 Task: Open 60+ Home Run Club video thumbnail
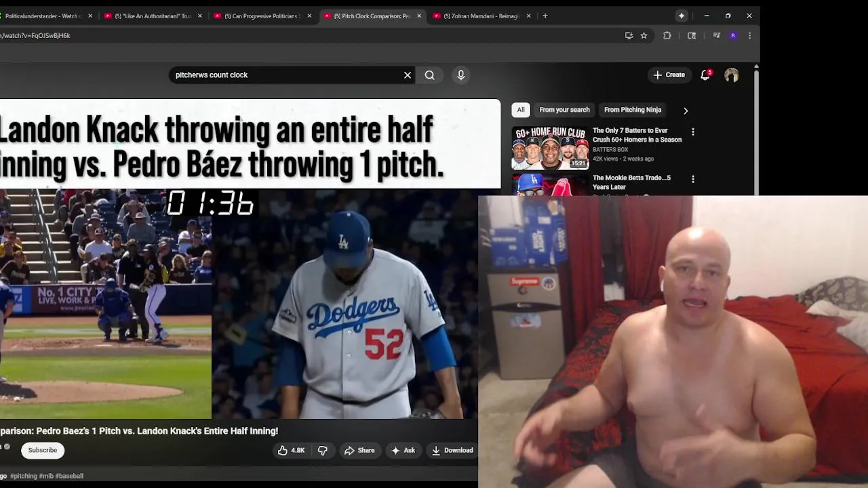click(550, 148)
